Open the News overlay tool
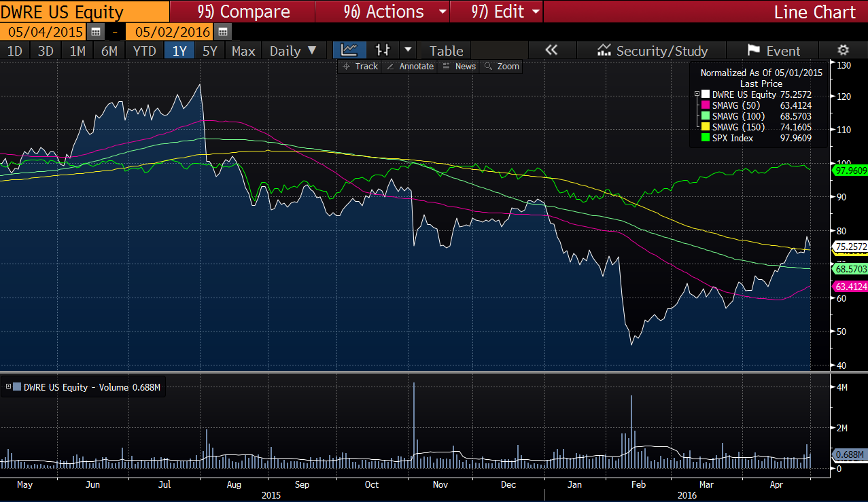The image size is (868, 502). (459, 66)
